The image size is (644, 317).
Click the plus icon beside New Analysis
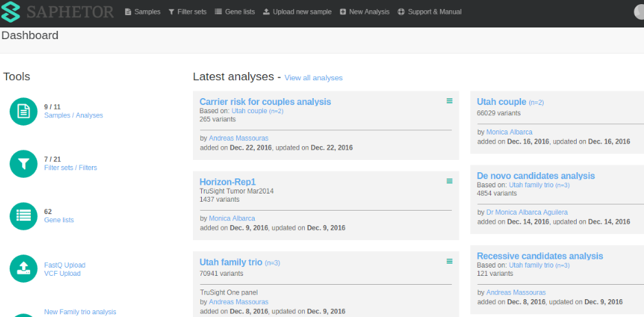343,12
